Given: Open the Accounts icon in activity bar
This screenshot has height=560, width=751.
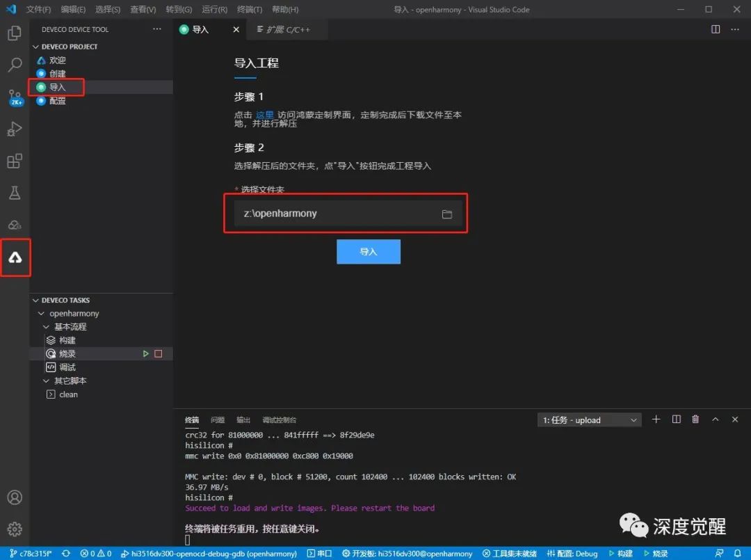Looking at the screenshot, I should click(x=15, y=497).
